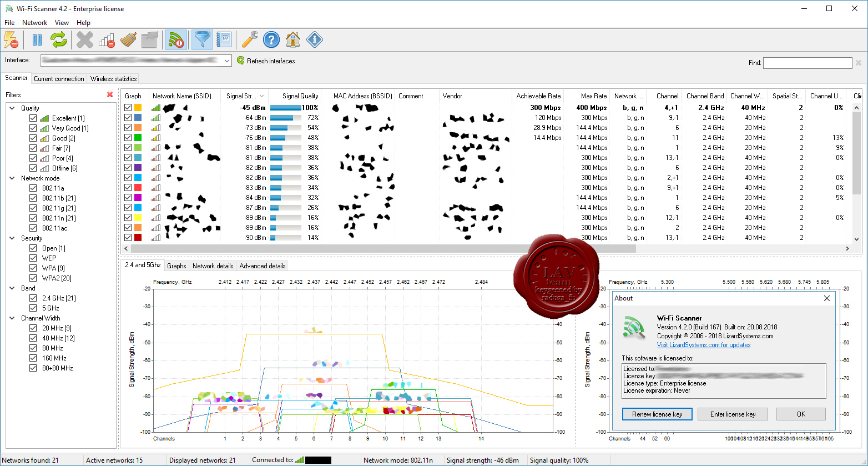Click the network table vertical scrollbar down arrow
Screen dimensions: 868x466
click(856, 239)
